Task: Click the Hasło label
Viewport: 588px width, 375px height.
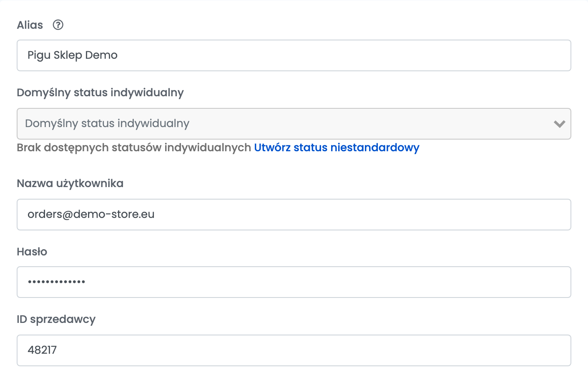Action: [x=32, y=252]
